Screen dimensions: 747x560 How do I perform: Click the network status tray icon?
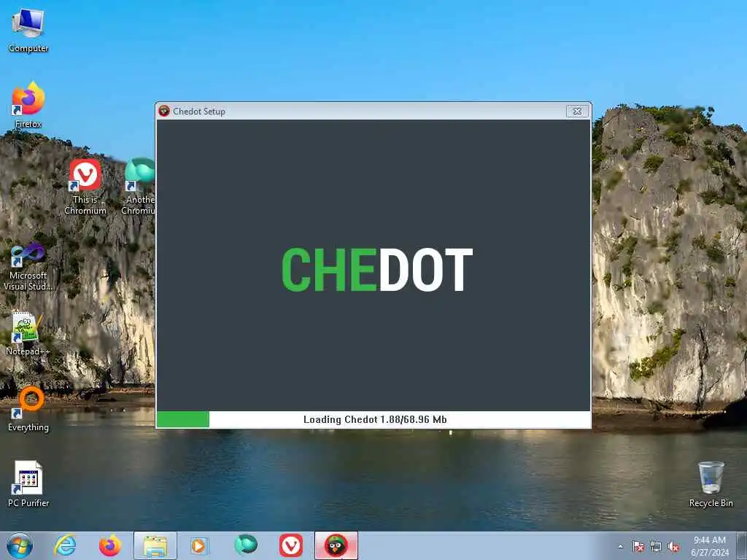coord(656,547)
